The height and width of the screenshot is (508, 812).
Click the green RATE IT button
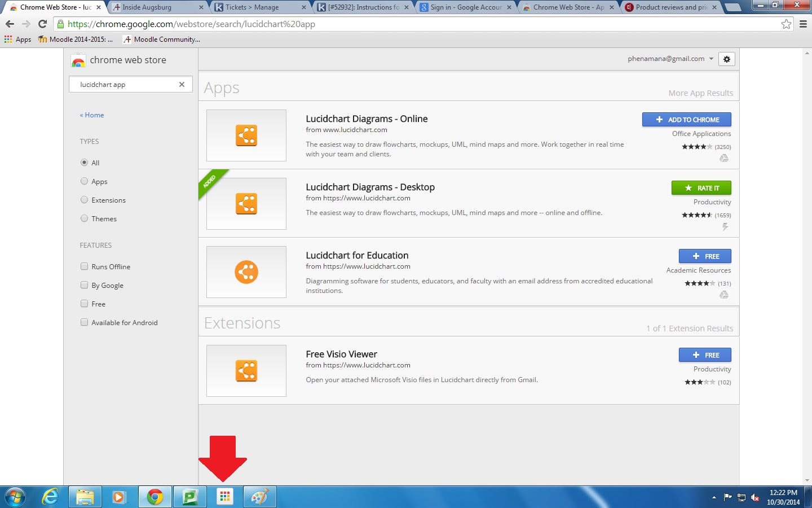point(701,188)
